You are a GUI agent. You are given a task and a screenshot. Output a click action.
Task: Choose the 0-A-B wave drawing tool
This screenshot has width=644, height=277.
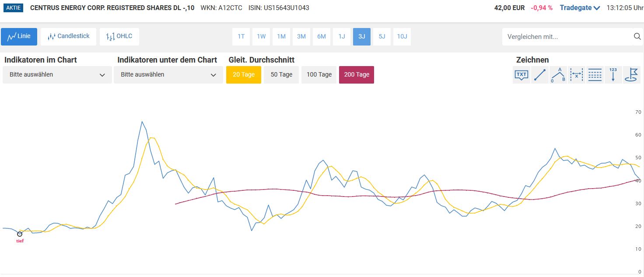(558, 75)
